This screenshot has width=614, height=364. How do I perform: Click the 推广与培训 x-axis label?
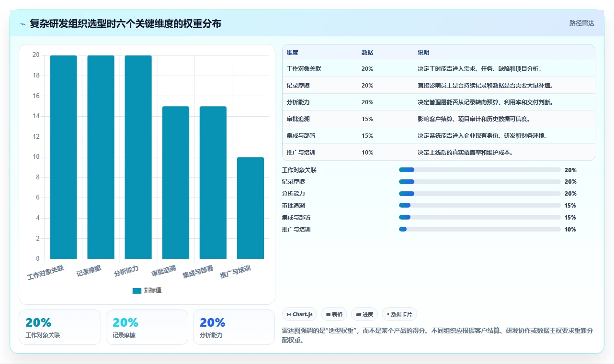(236, 272)
